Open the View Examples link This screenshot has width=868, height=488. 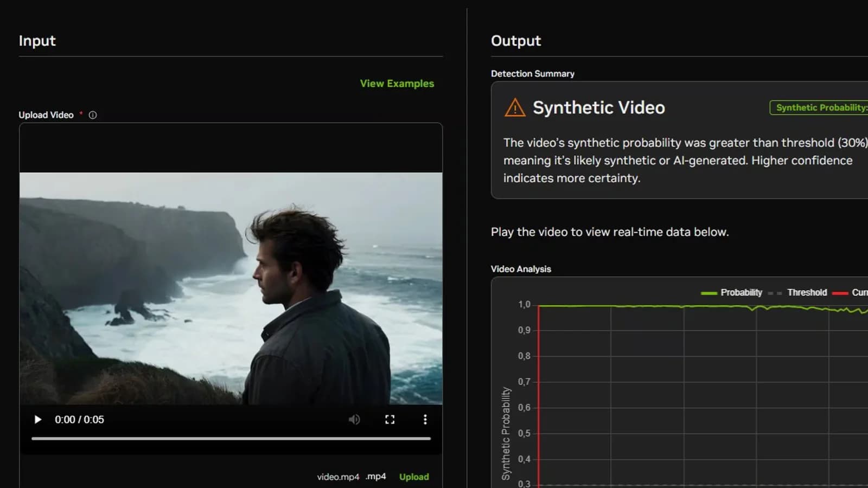397,84
